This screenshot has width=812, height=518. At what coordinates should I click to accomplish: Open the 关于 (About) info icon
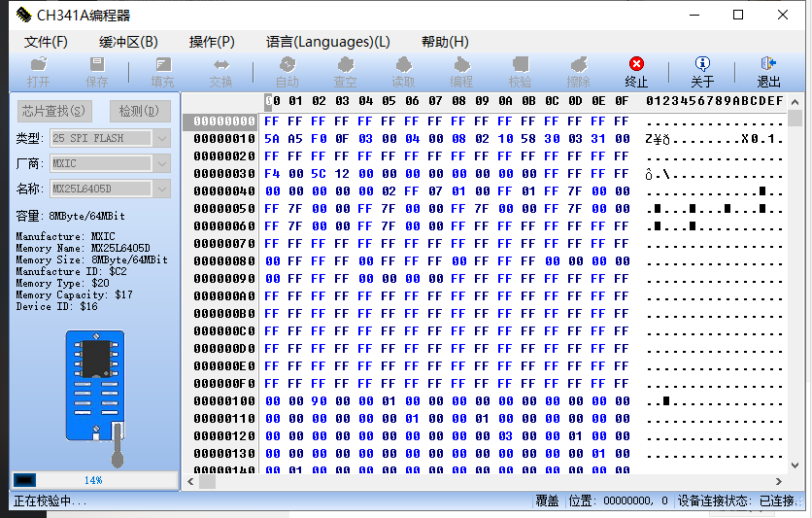[701, 71]
